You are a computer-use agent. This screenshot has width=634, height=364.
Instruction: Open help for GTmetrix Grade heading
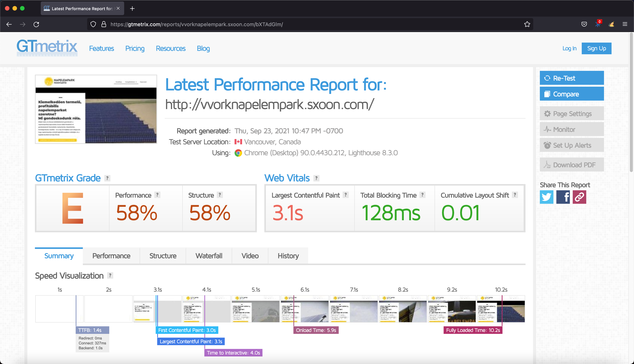107,178
